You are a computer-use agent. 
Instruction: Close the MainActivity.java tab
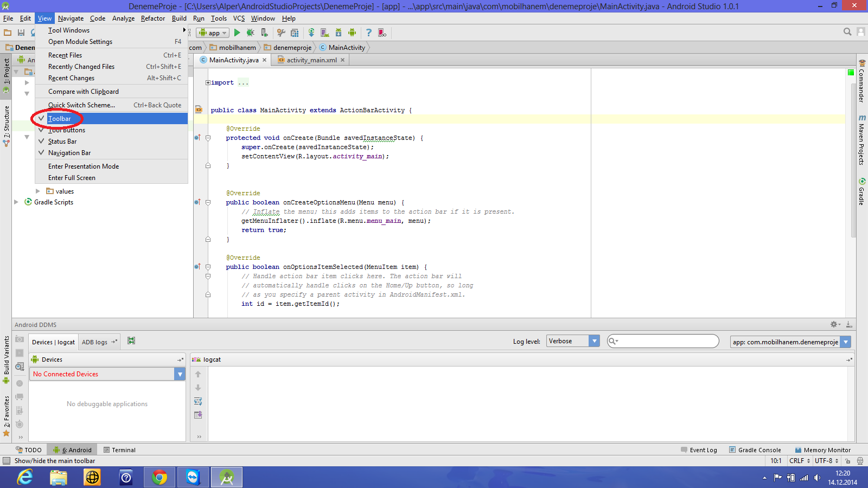click(x=265, y=60)
